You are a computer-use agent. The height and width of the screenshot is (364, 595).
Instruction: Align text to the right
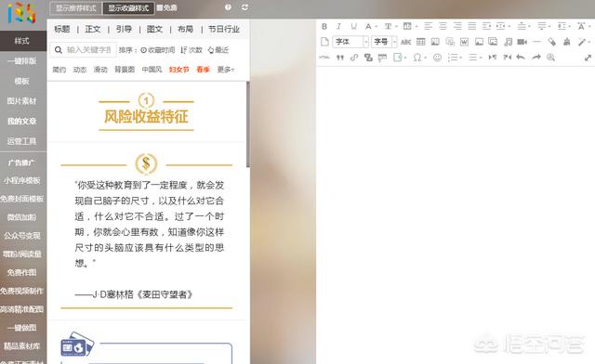click(x=457, y=26)
